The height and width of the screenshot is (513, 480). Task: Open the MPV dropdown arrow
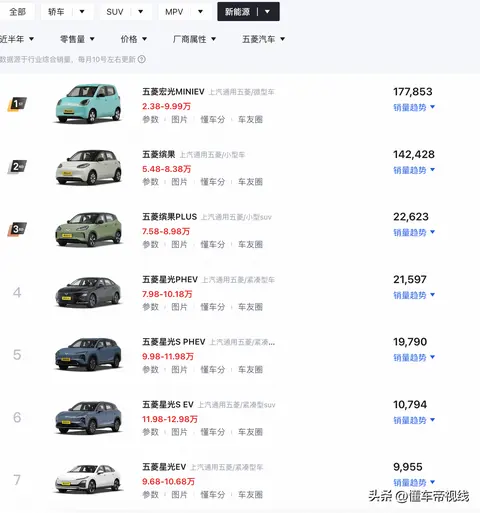(200, 12)
